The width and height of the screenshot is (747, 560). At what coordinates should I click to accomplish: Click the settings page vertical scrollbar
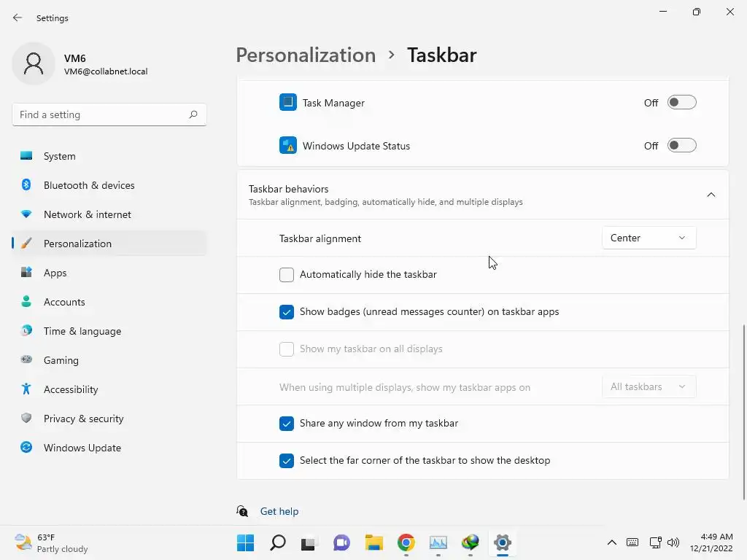743,412
